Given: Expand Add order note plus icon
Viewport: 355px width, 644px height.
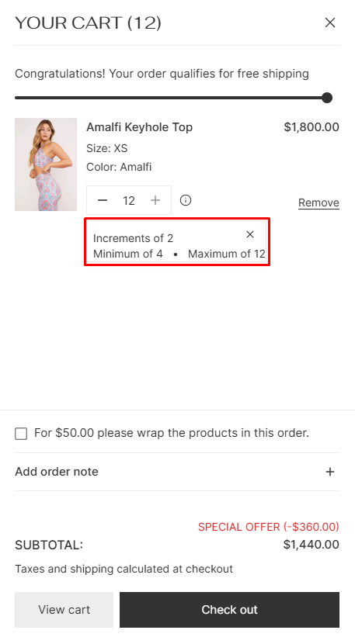Looking at the screenshot, I should [330, 472].
